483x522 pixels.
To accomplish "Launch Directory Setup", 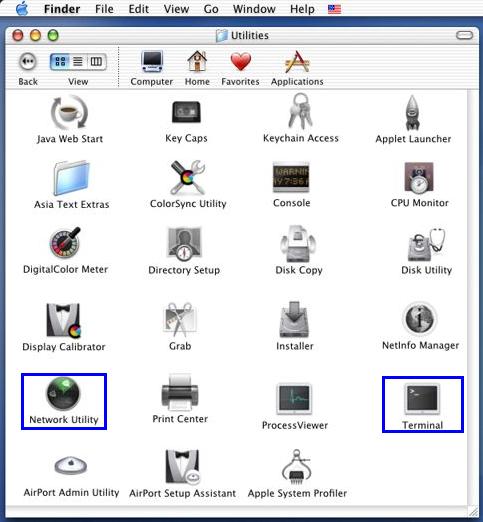I will (x=184, y=244).
